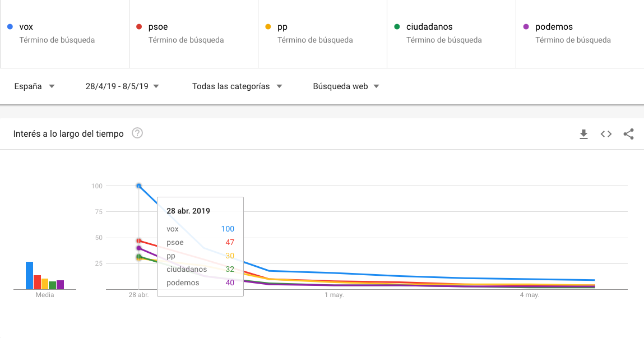Click the green ciudadanos color dot
The image size is (644, 338).
(397, 27)
